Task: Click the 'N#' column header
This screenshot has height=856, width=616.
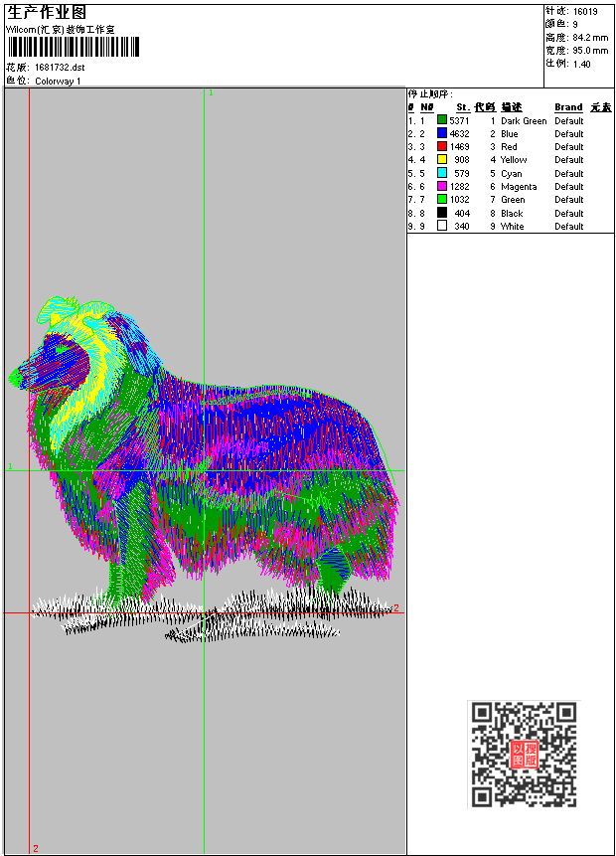Action: click(x=426, y=107)
